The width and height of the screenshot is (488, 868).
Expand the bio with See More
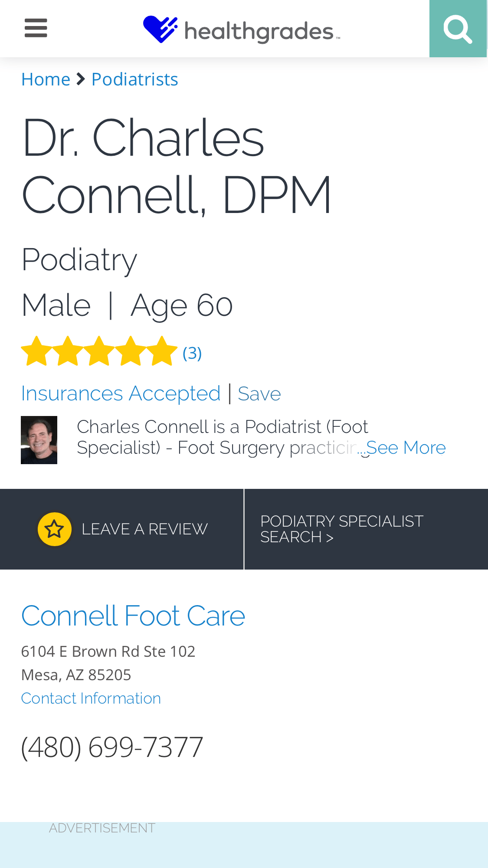tap(406, 448)
